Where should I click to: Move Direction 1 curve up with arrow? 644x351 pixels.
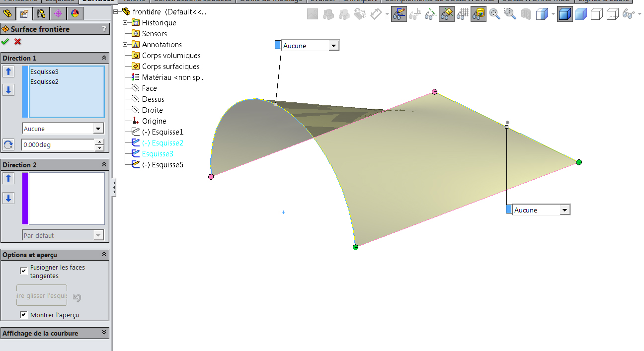tap(8, 72)
